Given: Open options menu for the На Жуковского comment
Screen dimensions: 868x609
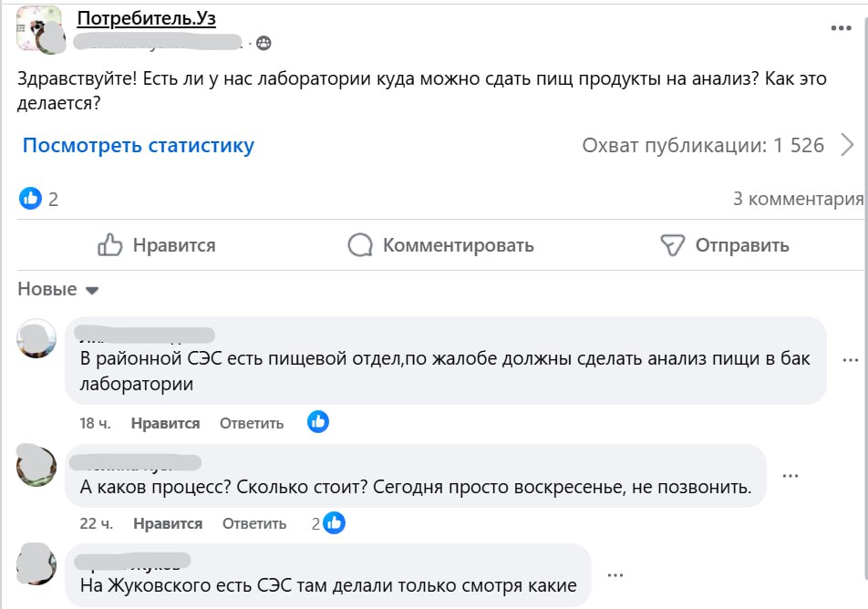Looking at the screenshot, I should tap(616, 574).
